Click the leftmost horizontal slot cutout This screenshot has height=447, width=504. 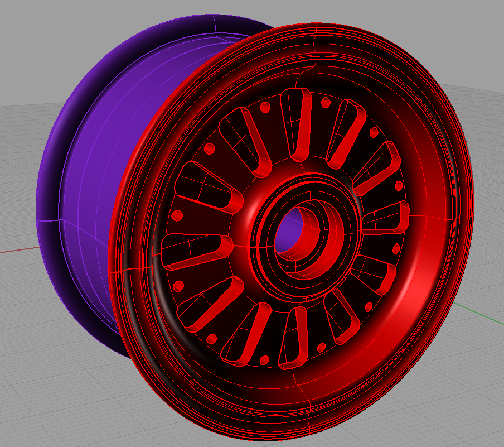[x=195, y=250]
